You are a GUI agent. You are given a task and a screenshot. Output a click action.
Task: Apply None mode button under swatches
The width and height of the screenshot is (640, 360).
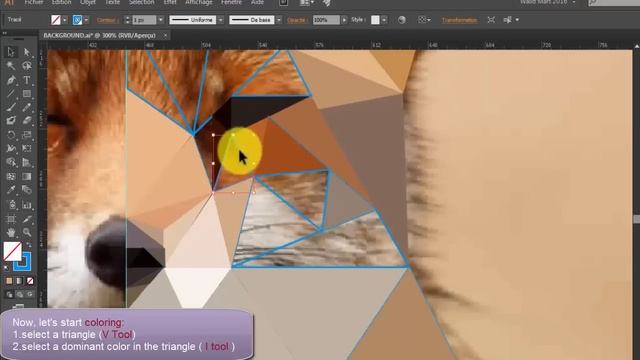(30, 281)
